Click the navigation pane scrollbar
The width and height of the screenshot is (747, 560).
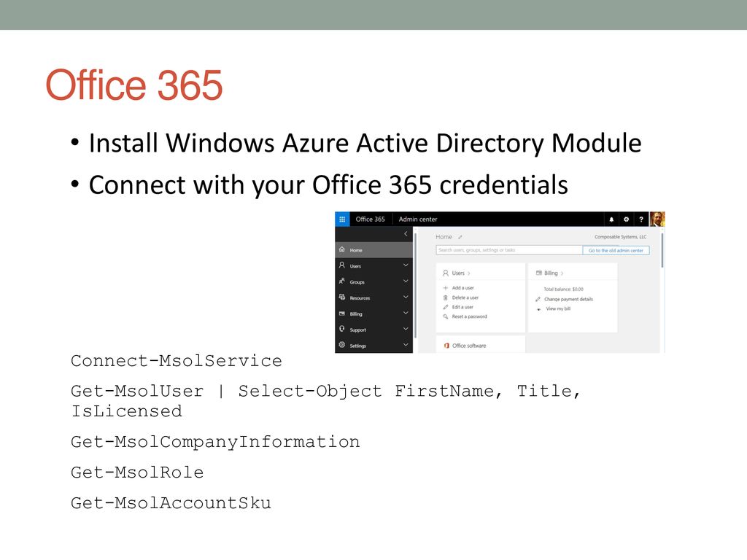click(x=415, y=286)
